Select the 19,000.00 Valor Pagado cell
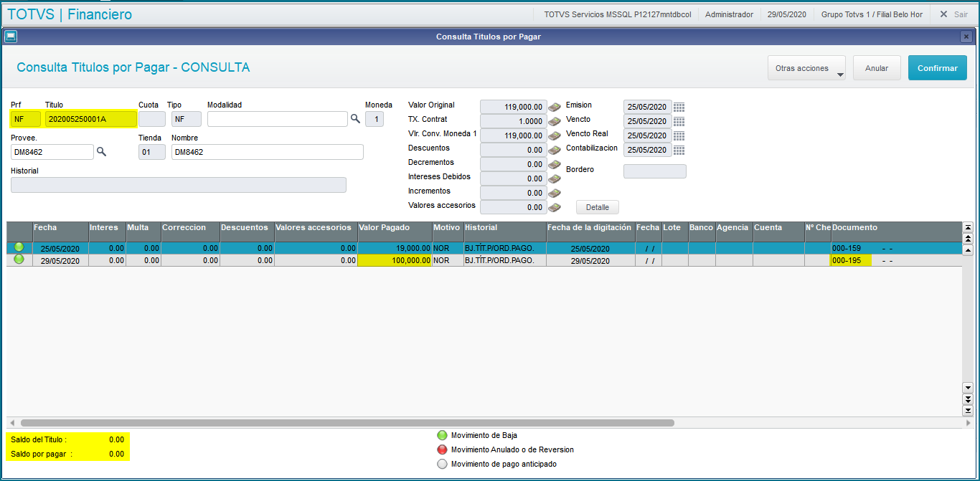 click(395, 249)
